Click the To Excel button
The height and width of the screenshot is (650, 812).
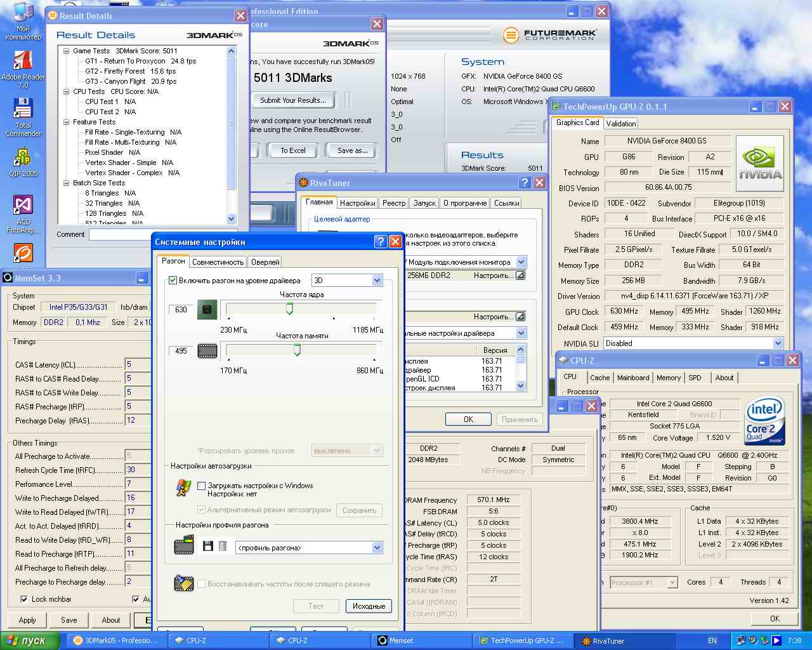tap(293, 150)
